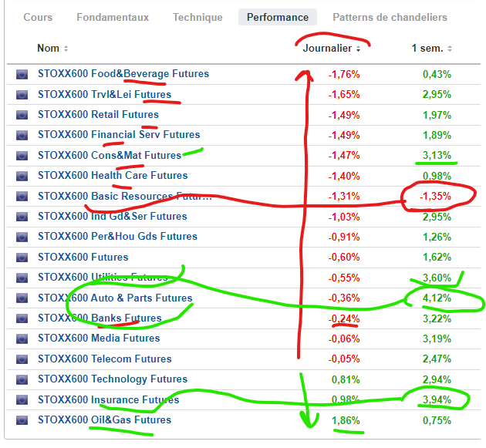Open STOXX600 Telecom Futures link
Viewport: 486px width, 448px height.
tap(104, 359)
